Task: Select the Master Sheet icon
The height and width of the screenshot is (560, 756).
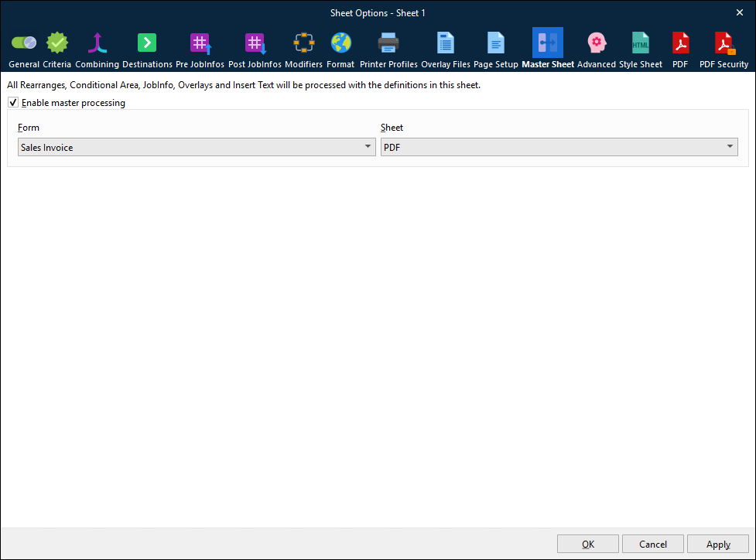Action: pos(548,43)
